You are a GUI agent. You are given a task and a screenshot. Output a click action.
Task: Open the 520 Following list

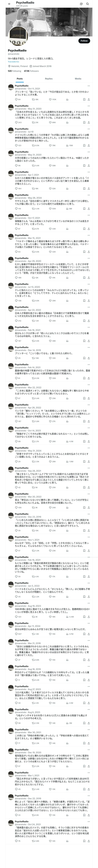coord(15,71)
